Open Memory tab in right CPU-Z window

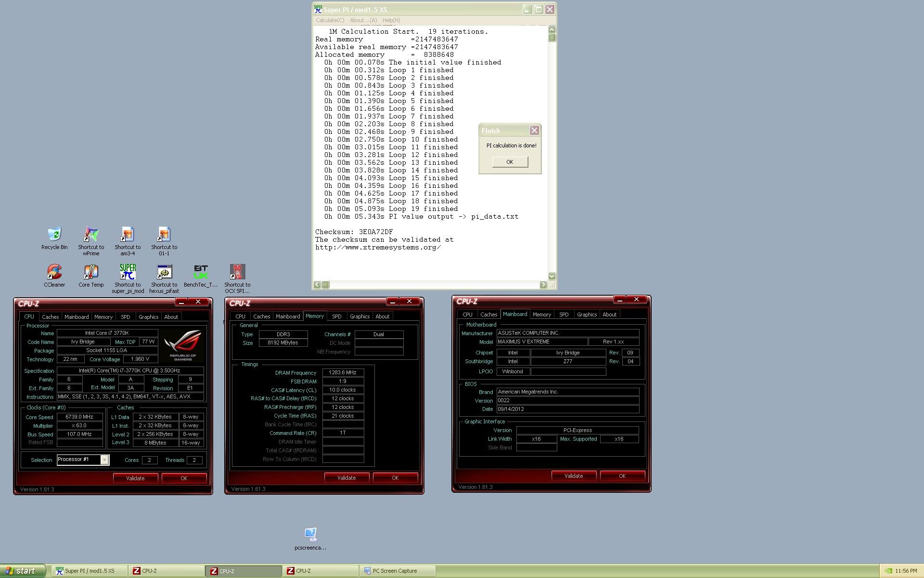[x=542, y=315]
